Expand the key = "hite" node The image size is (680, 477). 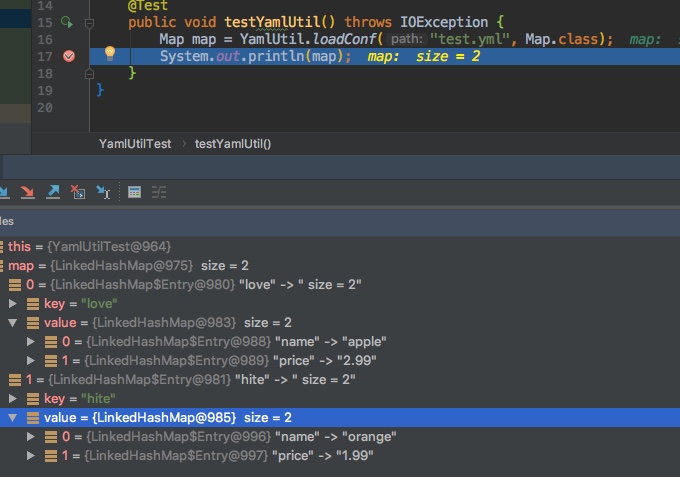[13, 398]
